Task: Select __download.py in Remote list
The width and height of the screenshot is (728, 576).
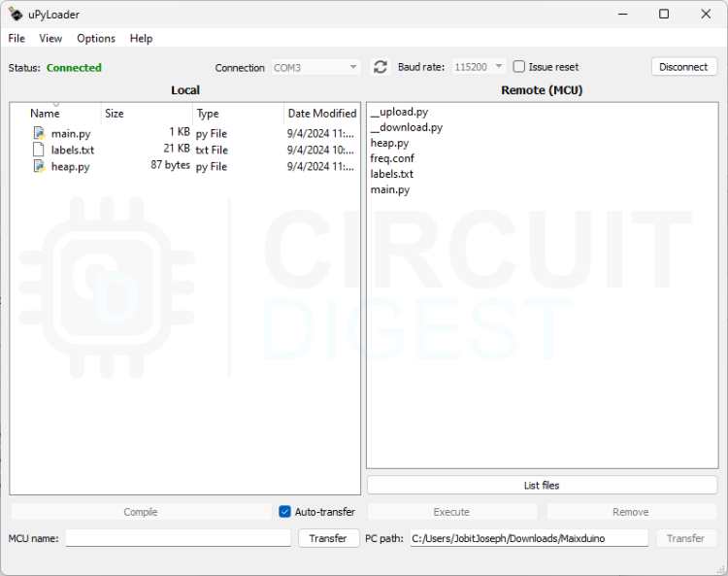Action: click(407, 127)
